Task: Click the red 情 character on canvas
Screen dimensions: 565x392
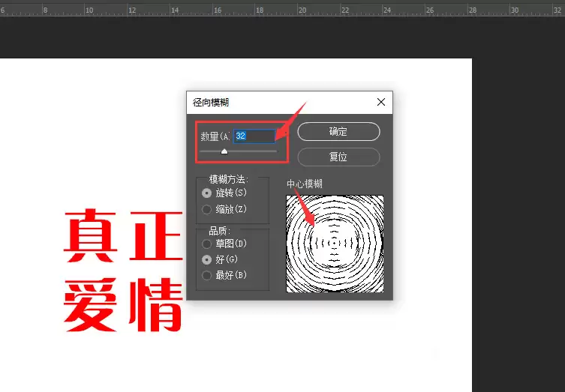Action: tap(155, 304)
